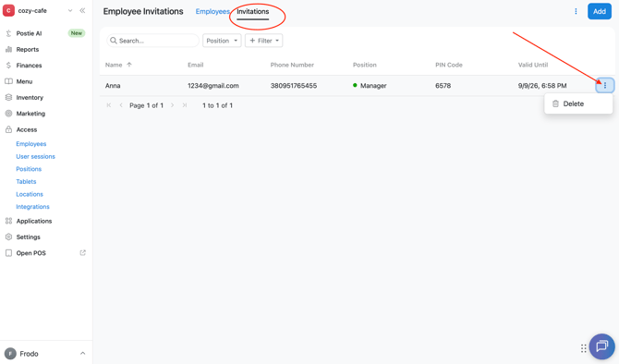Open the Inventory section
Image resolution: width=619 pixels, height=364 pixels.
30,98
